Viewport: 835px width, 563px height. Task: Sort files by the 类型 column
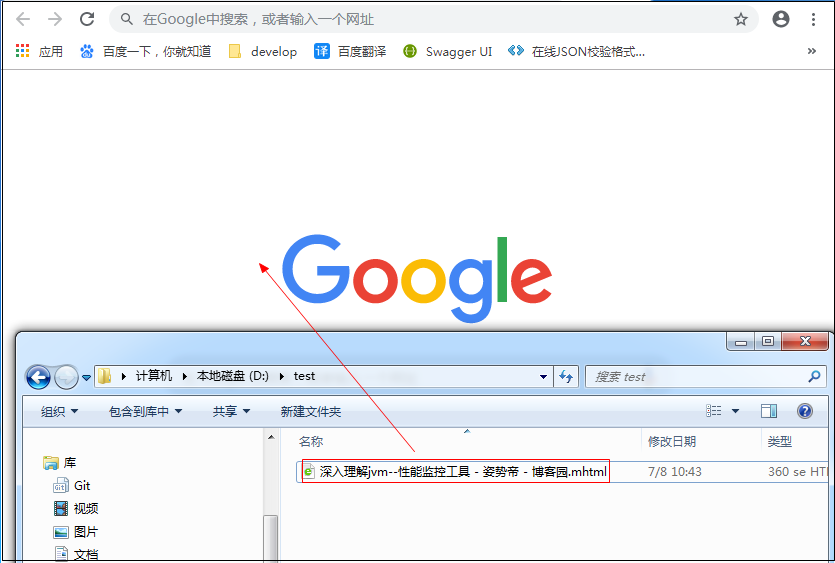[780, 442]
